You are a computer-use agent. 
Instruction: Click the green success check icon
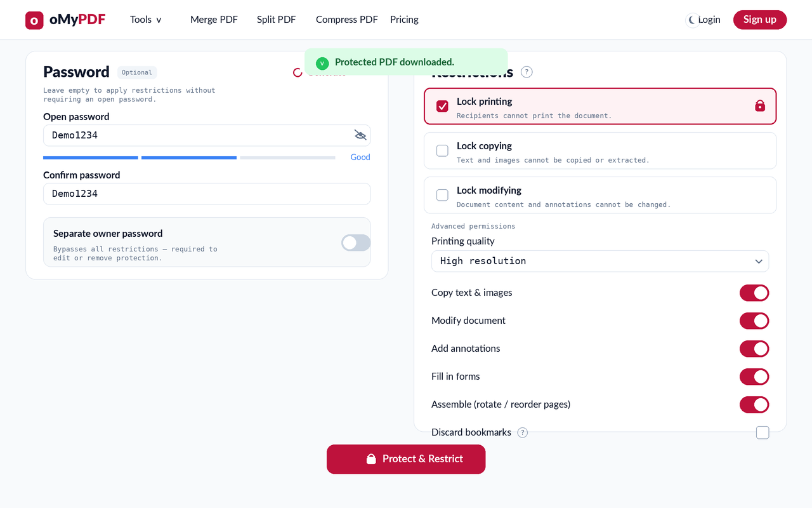coord(322,62)
